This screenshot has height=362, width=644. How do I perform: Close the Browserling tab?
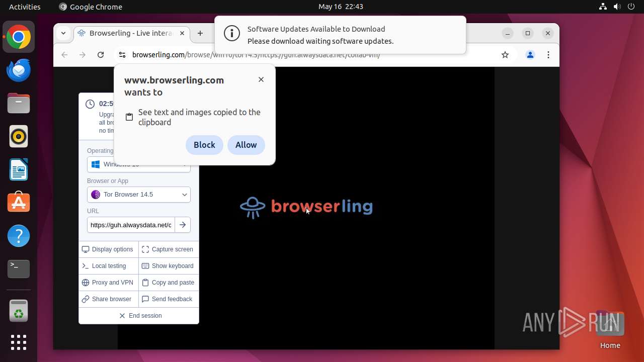point(182,33)
